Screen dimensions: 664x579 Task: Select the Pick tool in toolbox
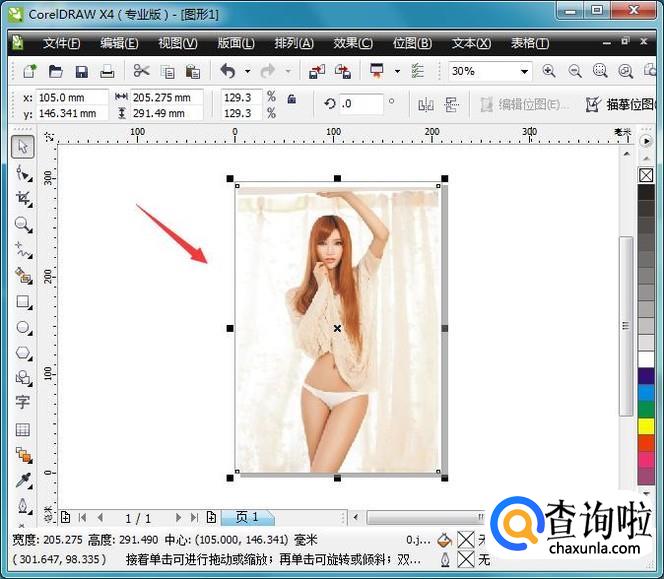pos(23,147)
